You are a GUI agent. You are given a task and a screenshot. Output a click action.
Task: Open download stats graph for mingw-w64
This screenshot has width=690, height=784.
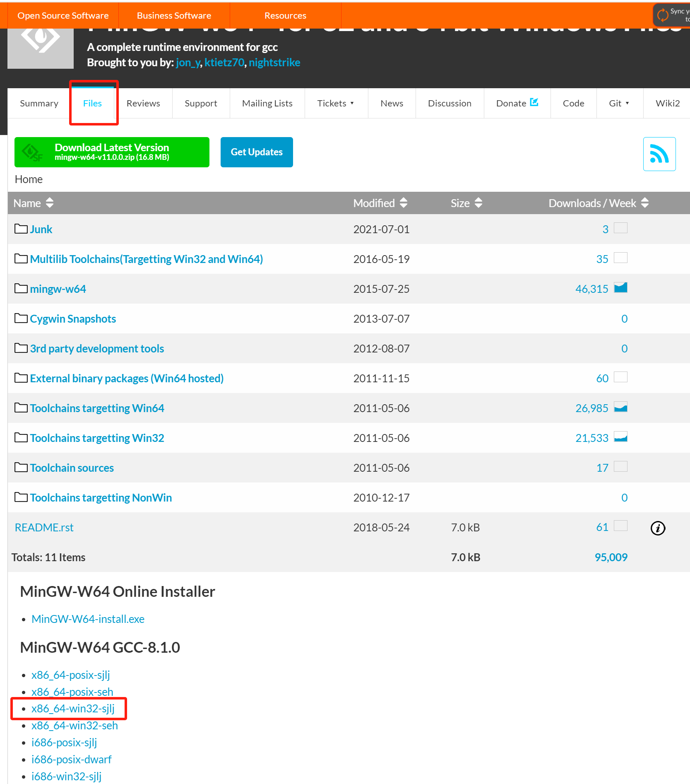[x=621, y=287]
